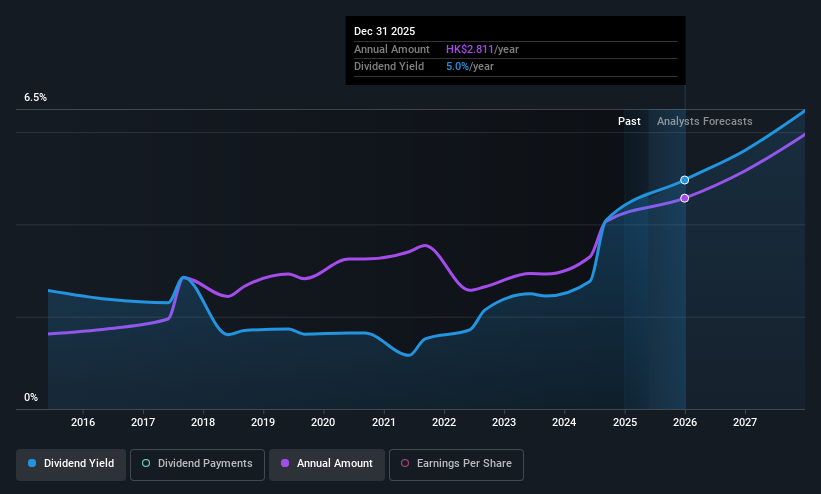This screenshot has width=821, height=494.
Task: Click the Dec 31 2025 tooltip header
Action: point(384,31)
